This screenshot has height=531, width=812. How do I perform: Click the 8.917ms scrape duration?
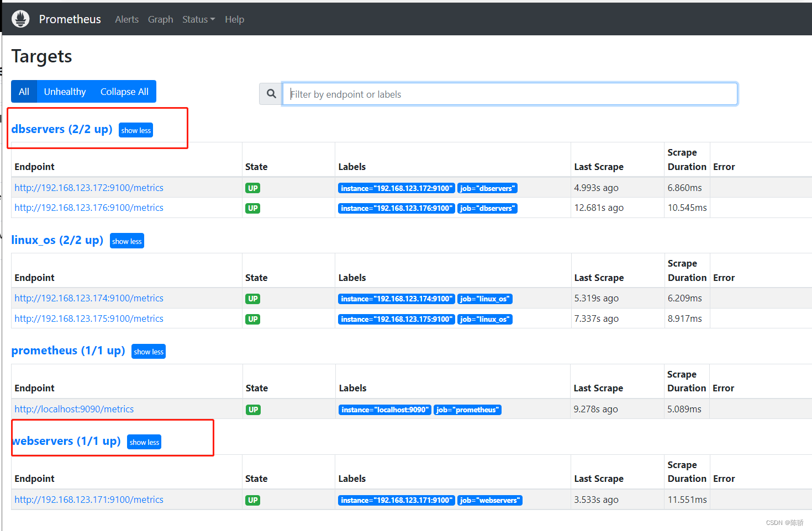click(x=684, y=318)
